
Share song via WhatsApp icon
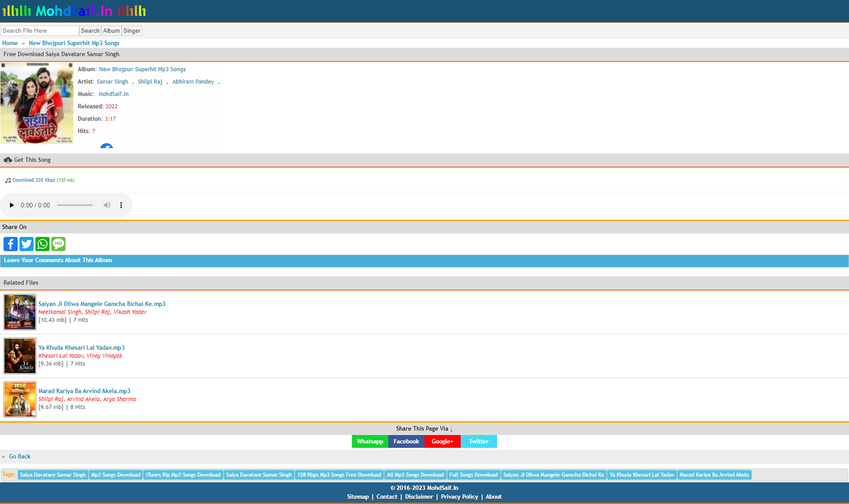click(42, 244)
